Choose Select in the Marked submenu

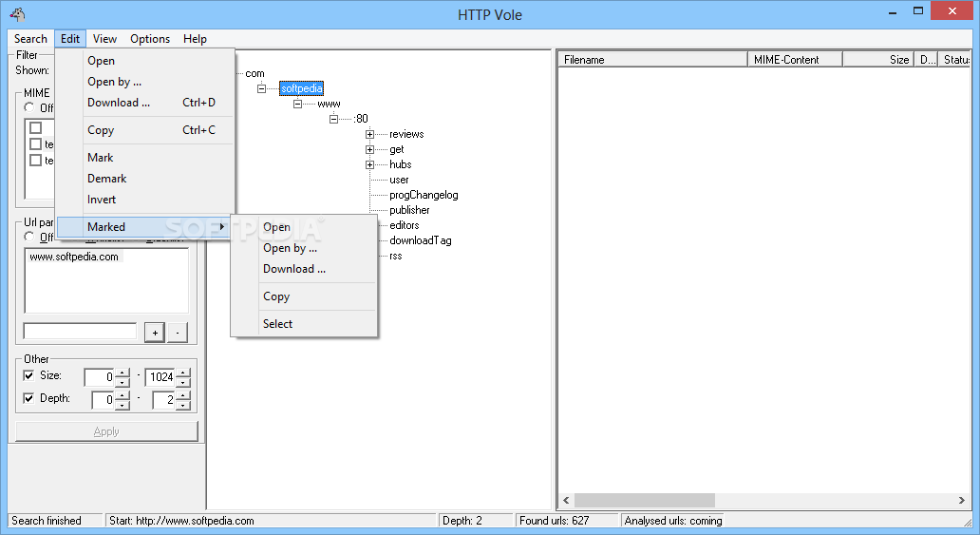pyautogui.click(x=305, y=324)
